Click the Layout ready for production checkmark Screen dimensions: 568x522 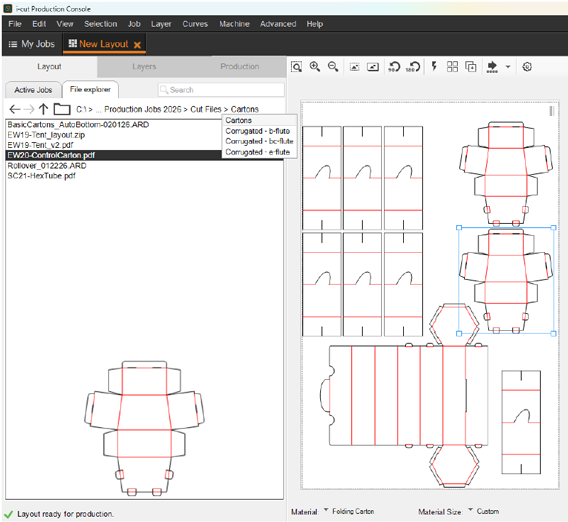8,514
